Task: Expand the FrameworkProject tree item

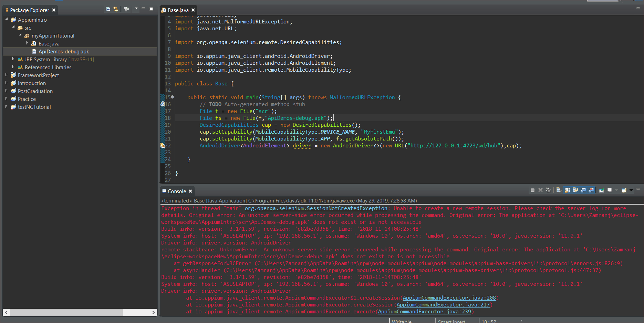Action: point(7,75)
